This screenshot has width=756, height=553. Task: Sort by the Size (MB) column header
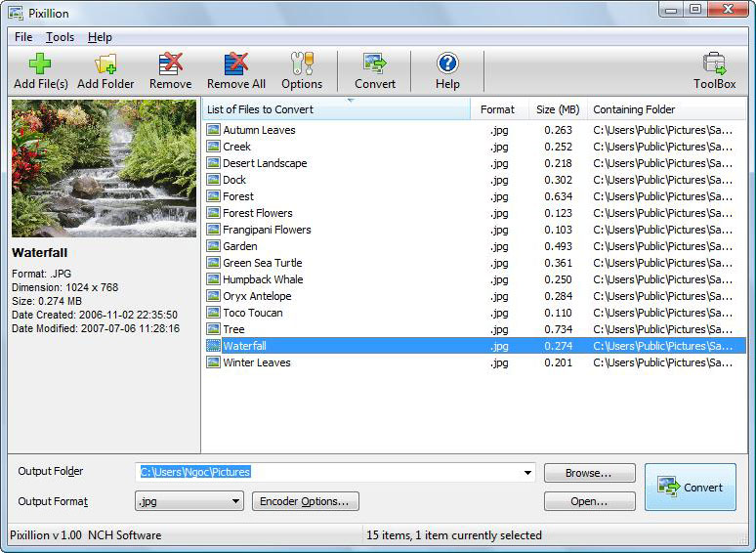558,109
